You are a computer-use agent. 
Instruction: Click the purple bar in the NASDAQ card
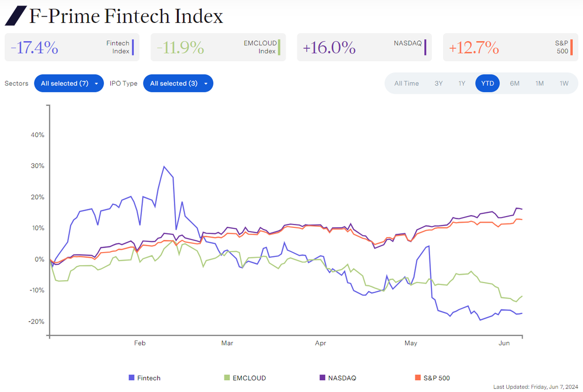pyautogui.click(x=426, y=47)
